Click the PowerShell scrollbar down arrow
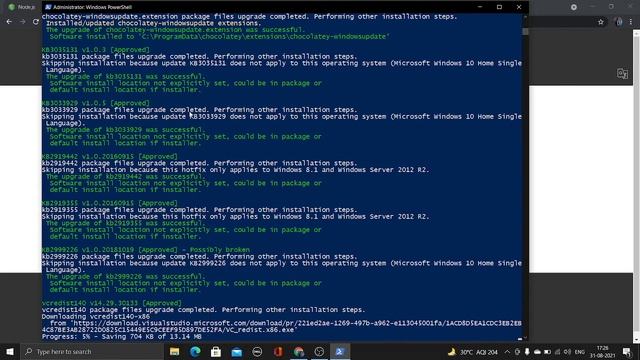 (x=525, y=338)
